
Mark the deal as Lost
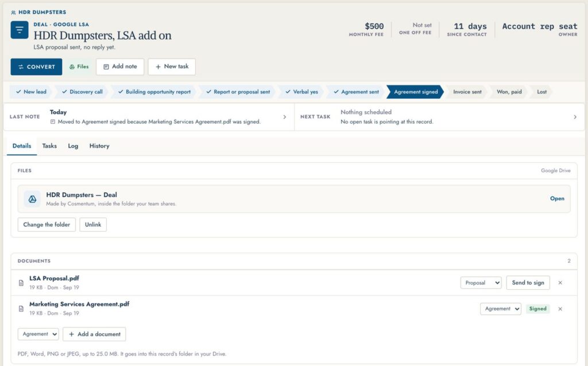542,92
